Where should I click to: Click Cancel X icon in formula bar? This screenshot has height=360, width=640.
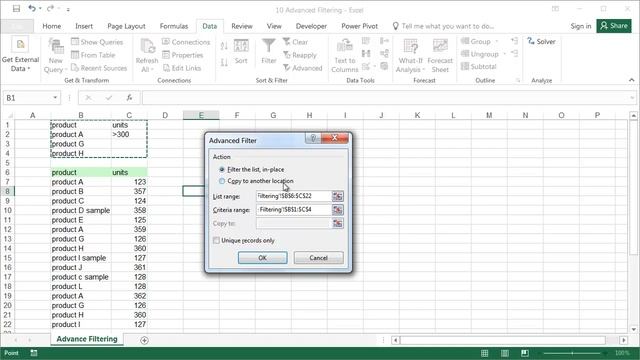tap(88, 98)
